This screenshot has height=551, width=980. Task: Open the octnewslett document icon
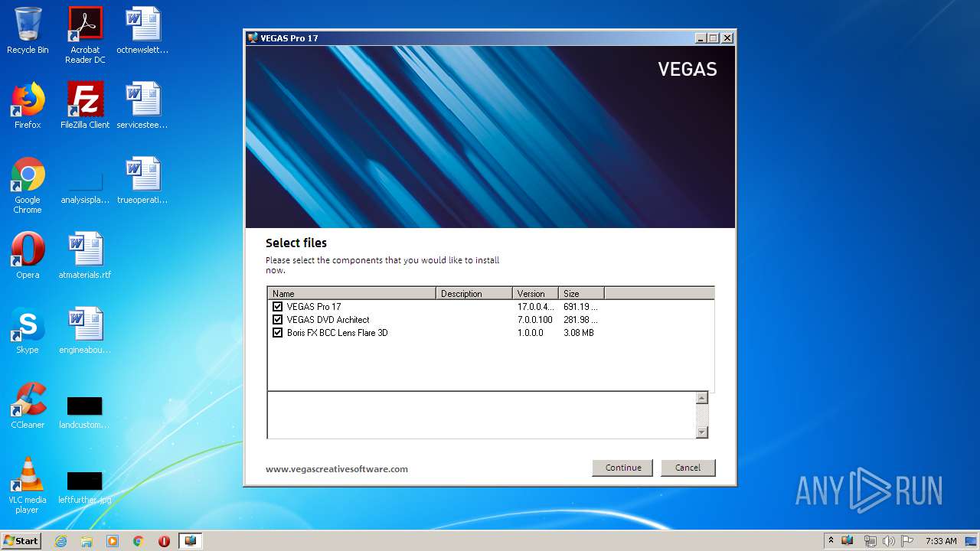pos(142,31)
